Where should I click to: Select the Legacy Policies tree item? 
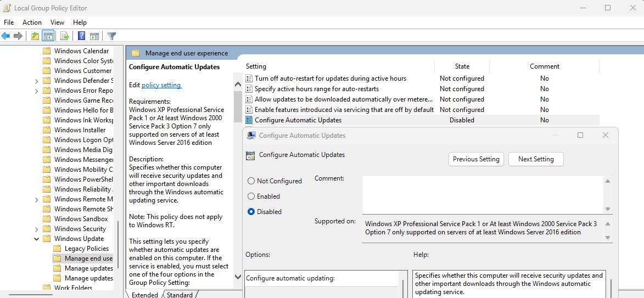tap(87, 248)
